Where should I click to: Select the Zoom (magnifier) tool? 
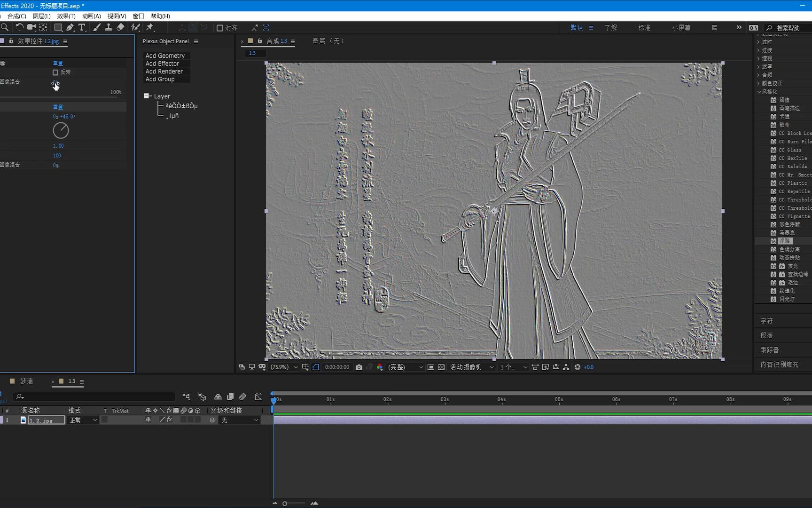pyautogui.click(x=5, y=27)
